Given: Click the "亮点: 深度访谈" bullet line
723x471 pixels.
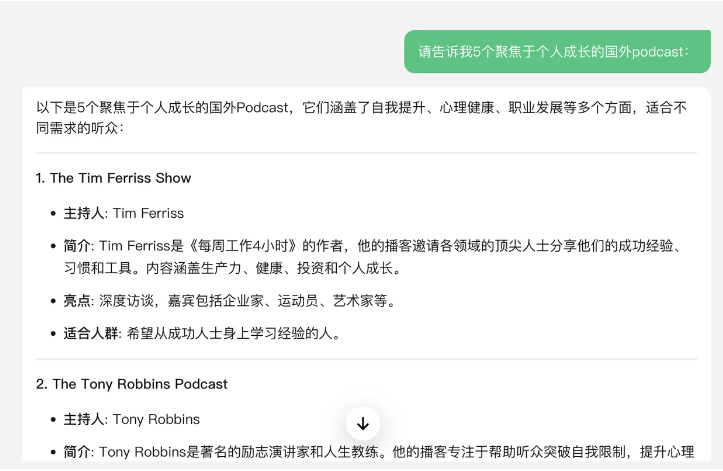Looking at the screenshot, I should pos(230,301).
